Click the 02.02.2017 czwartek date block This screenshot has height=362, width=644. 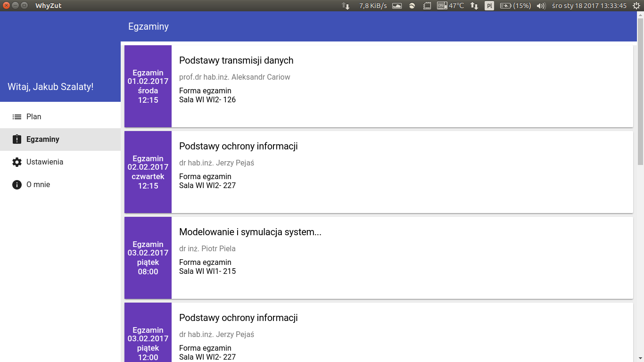tap(148, 172)
